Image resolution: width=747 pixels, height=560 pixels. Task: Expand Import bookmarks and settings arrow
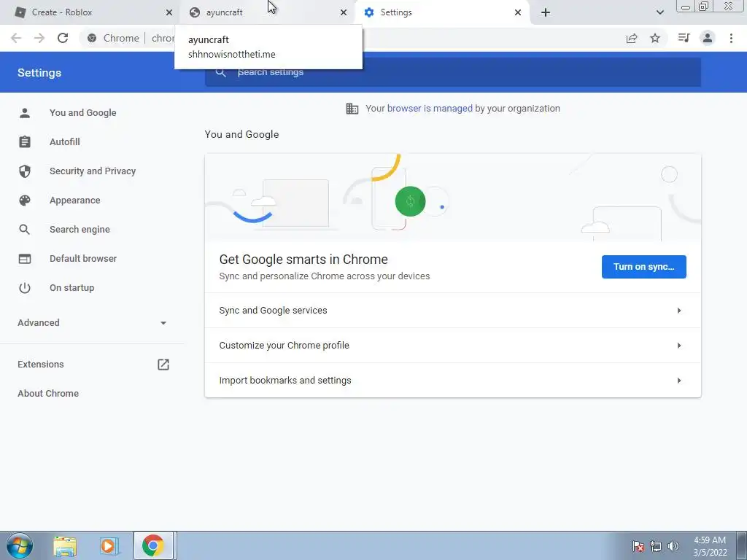679,381
